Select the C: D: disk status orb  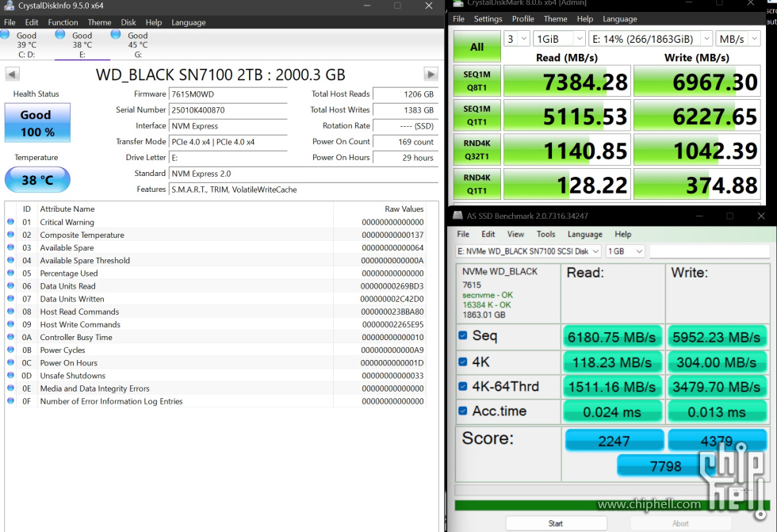coord(6,35)
